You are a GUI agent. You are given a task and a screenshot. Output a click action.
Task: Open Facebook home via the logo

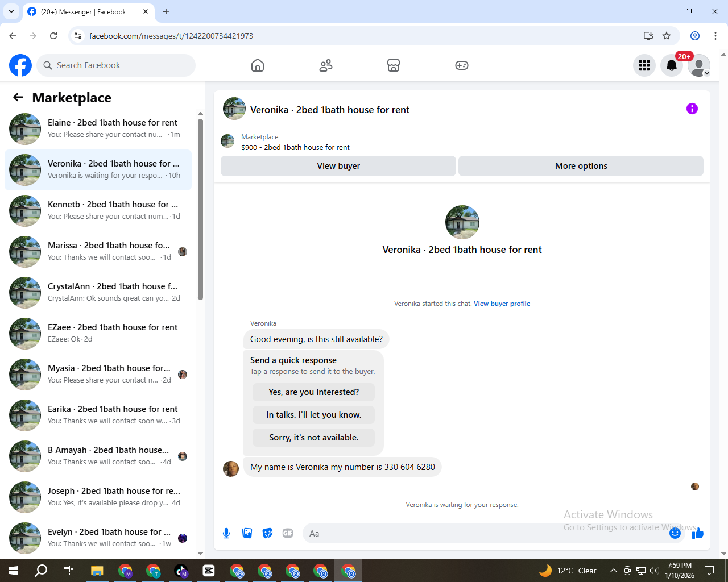(x=20, y=65)
